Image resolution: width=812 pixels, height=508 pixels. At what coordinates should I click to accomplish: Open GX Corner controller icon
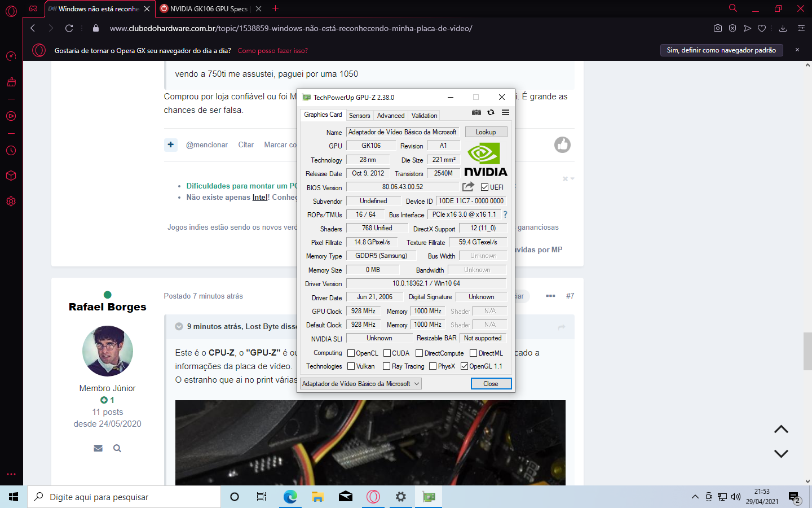coord(33,8)
